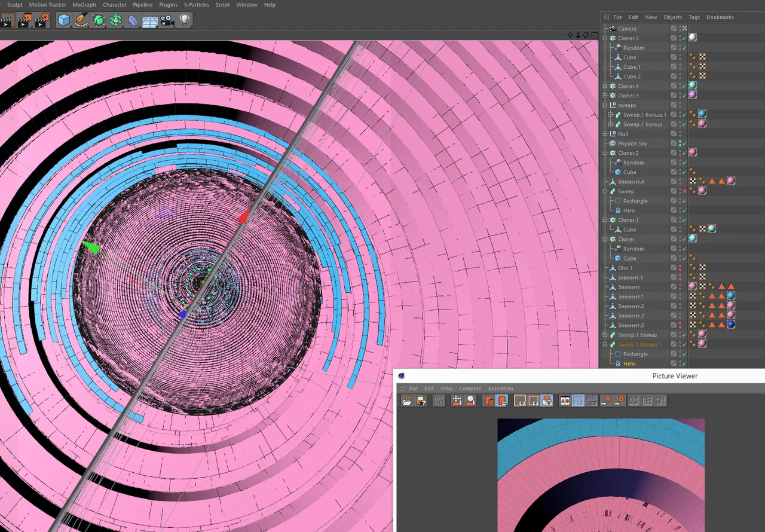Click the filter color-circles icon in Picture Viewer
Viewport: 765px width, 532px height.
point(547,401)
